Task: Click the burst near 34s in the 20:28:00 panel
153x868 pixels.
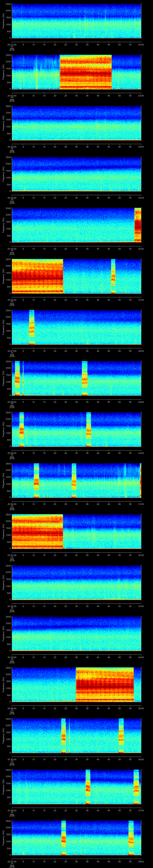Action: click(x=84, y=378)
